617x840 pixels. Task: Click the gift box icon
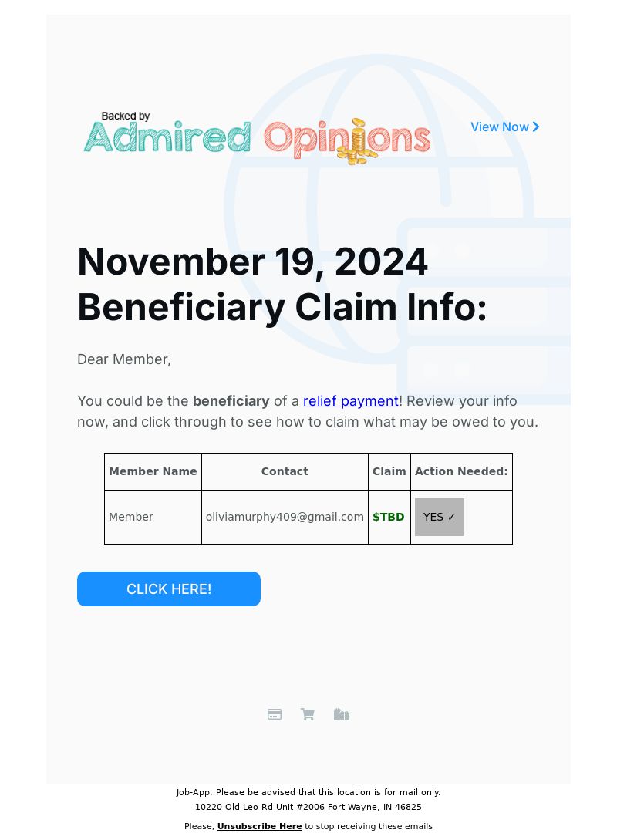pos(342,714)
